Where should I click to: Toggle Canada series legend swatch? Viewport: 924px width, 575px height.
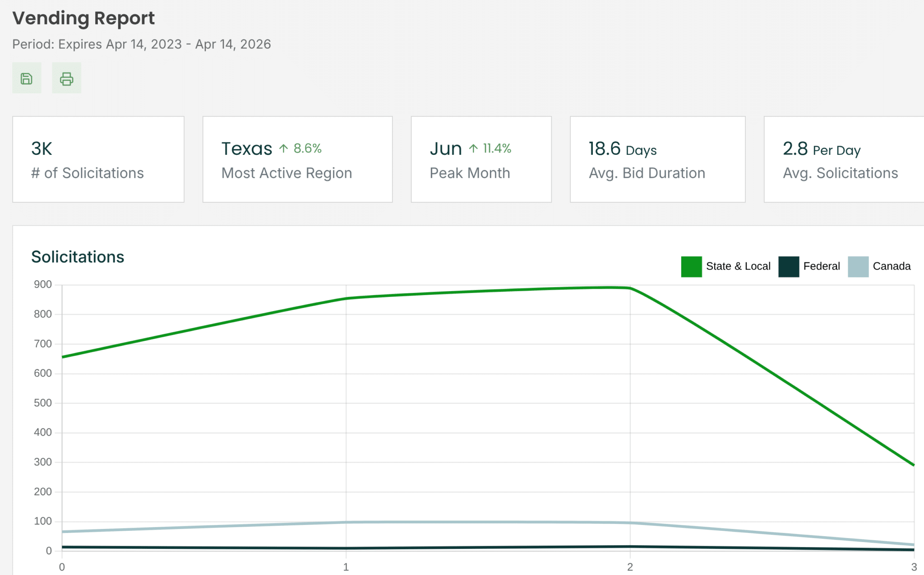858,266
